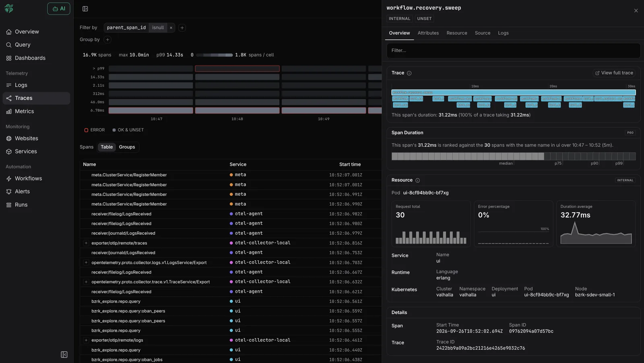Show Trace info tooltip icon
The image size is (644, 363).
409,73
